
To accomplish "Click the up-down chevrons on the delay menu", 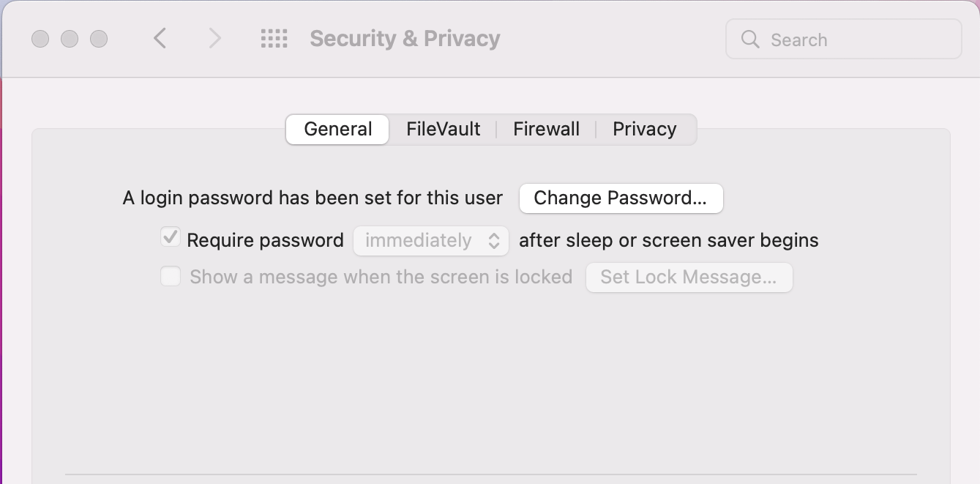I will [x=495, y=240].
